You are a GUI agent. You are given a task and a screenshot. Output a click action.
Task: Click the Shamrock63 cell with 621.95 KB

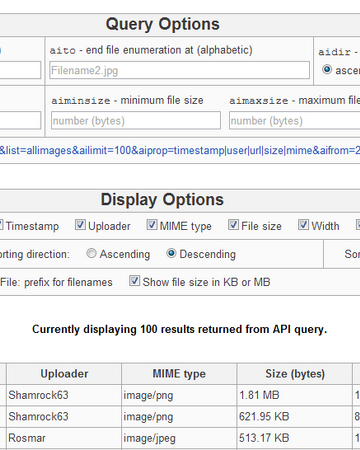coord(64,416)
